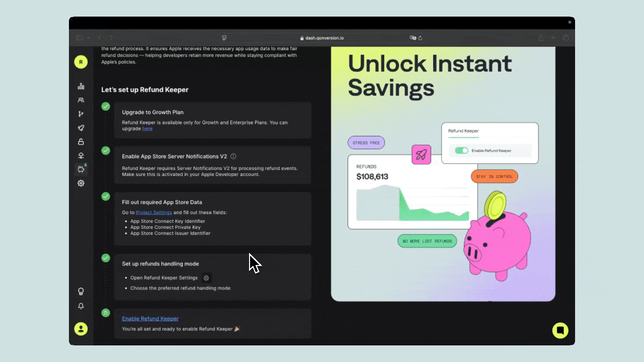This screenshot has width=644, height=362.
Task: Toggle the browser sidebar panel icon
Action: 79,38
